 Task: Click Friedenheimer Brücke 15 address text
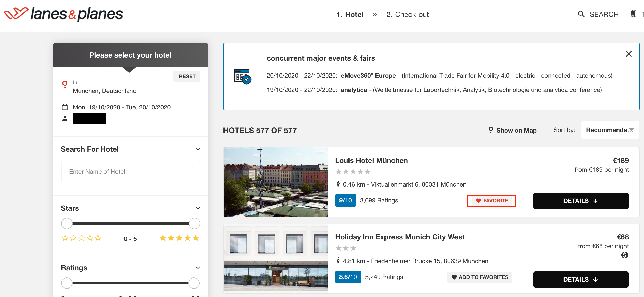(430, 261)
